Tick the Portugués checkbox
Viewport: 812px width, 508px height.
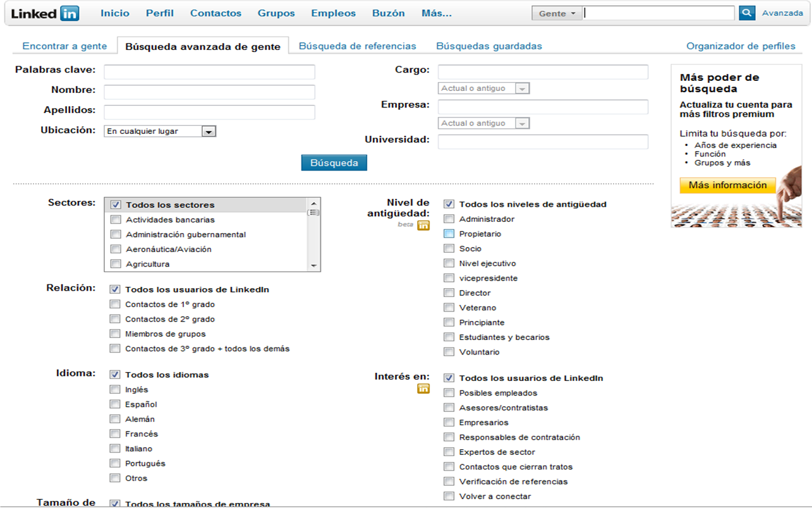click(115, 463)
